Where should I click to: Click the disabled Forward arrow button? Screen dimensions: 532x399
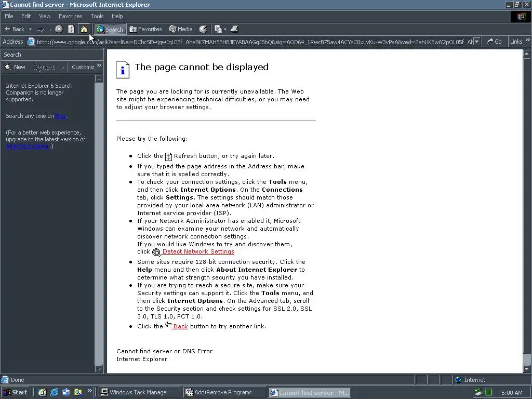click(x=41, y=30)
